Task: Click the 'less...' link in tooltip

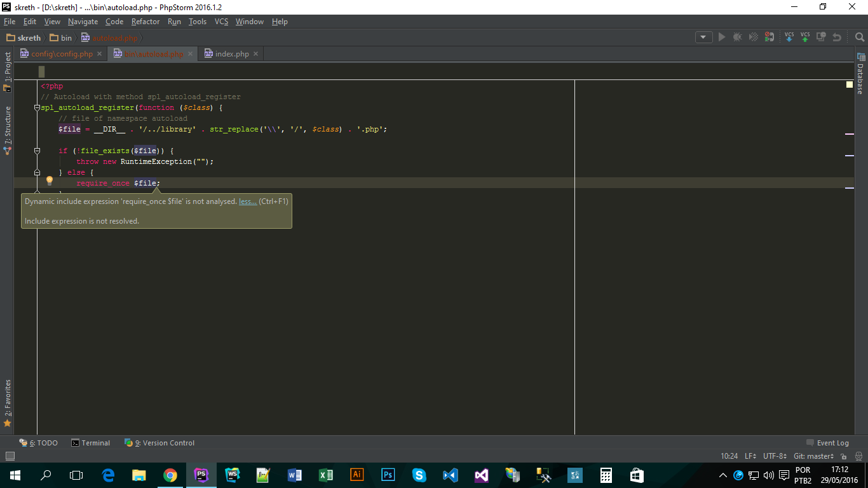Action: coord(248,201)
